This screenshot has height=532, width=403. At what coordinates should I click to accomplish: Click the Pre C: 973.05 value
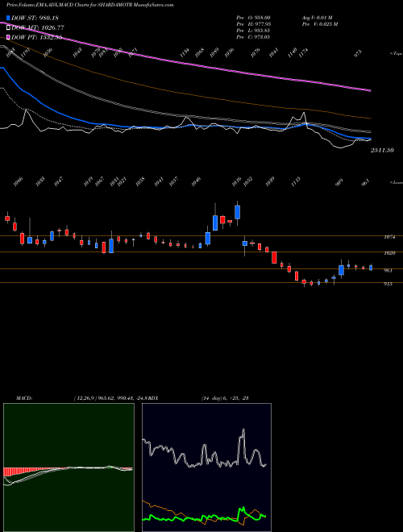point(253,37)
